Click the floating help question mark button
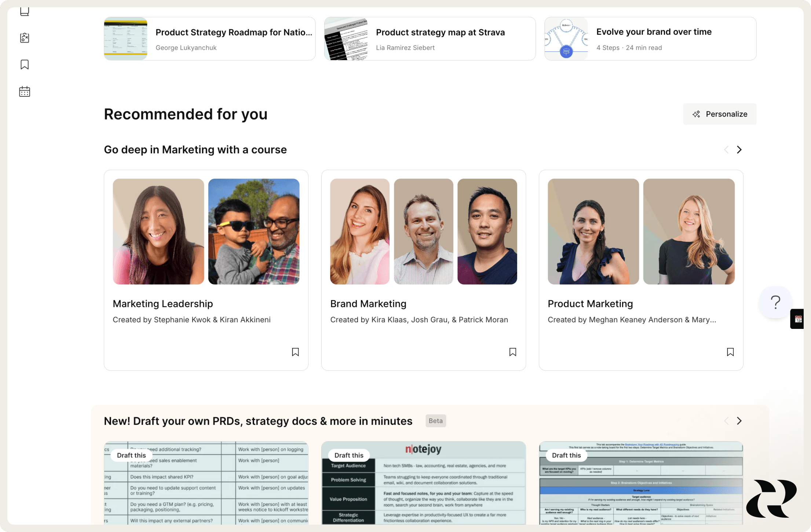This screenshot has height=532, width=811. click(x=775, y=302)
